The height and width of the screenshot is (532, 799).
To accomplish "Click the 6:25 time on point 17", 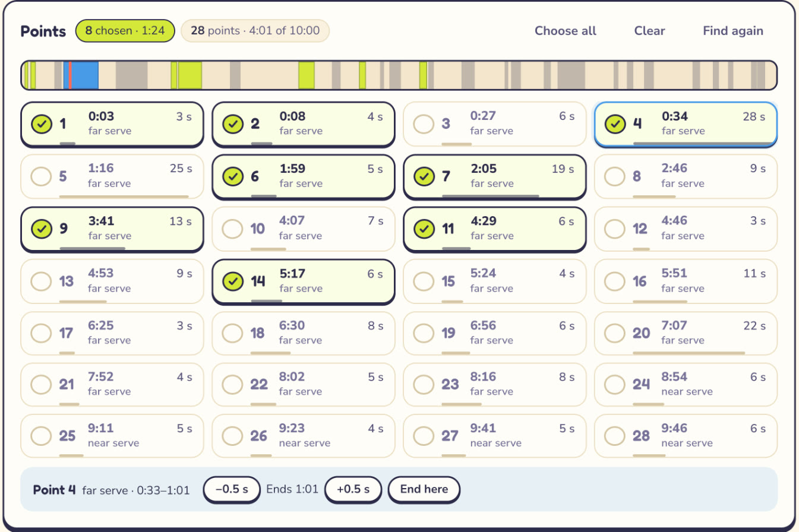I will (x=101, y=326).
